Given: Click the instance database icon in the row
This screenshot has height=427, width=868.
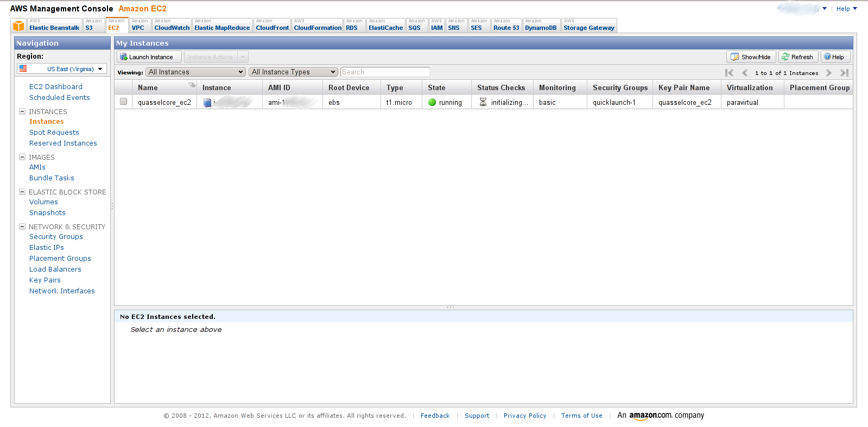Looking at the screenshot, I should 207,102.
